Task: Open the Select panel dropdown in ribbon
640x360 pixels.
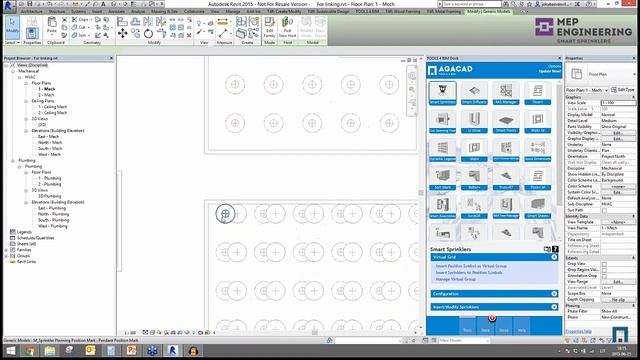Action: 12,42
